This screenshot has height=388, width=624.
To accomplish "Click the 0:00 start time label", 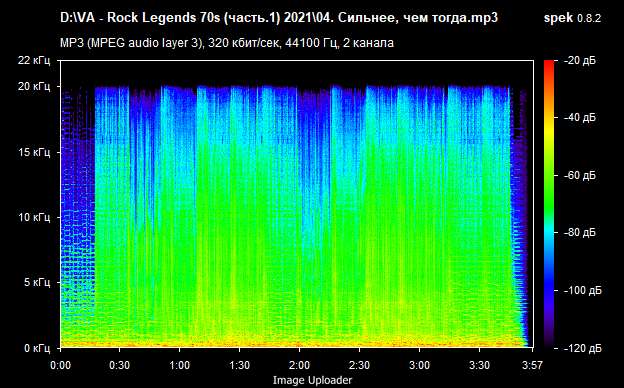I will [60, 365].
